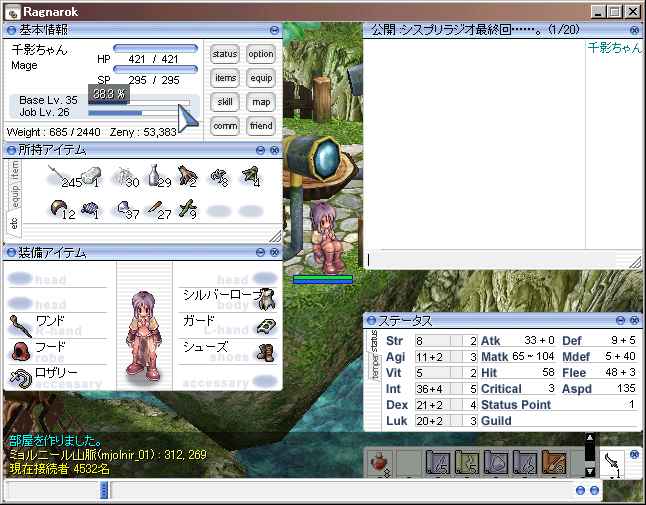This screenshot has width=646, height=505.
Task: Click the red Hood robe icon
Action: [x=20, y=351]
